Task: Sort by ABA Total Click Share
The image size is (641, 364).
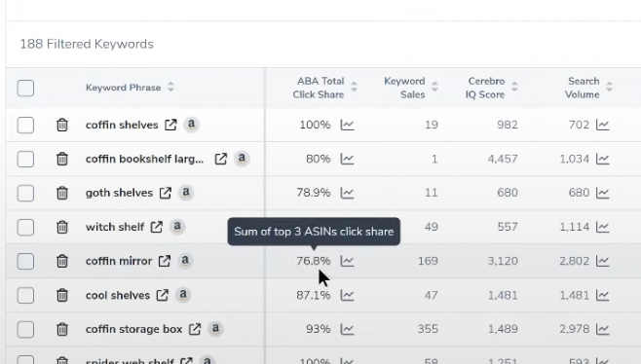Action: (354, 87)
